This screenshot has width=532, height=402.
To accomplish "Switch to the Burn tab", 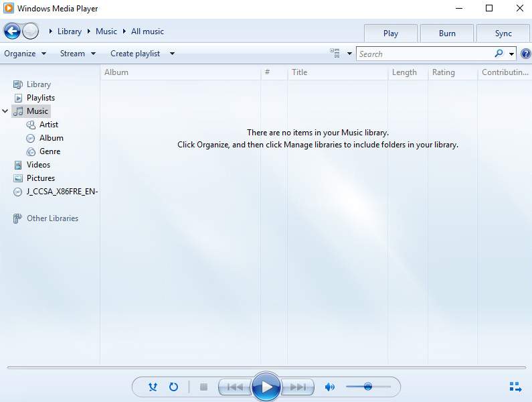I will (x=447, y=33).
